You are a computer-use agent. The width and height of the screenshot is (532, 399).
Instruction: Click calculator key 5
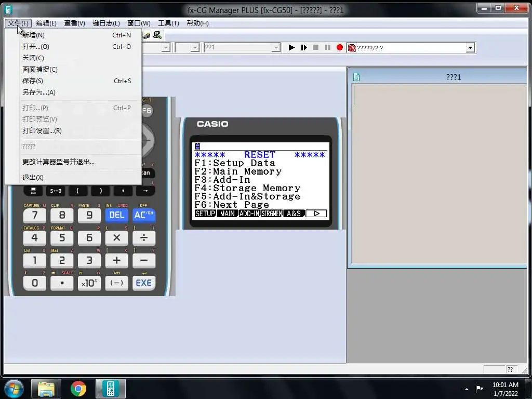point(62,238)
